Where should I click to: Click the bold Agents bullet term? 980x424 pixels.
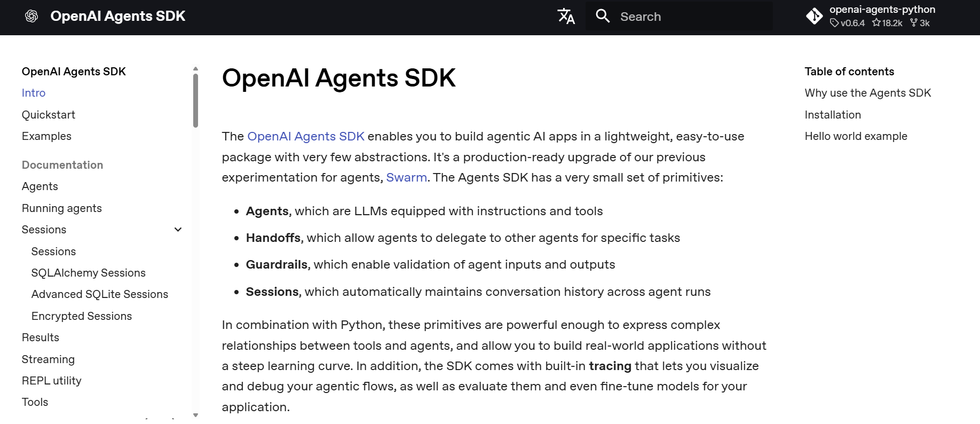click(267, 211)
